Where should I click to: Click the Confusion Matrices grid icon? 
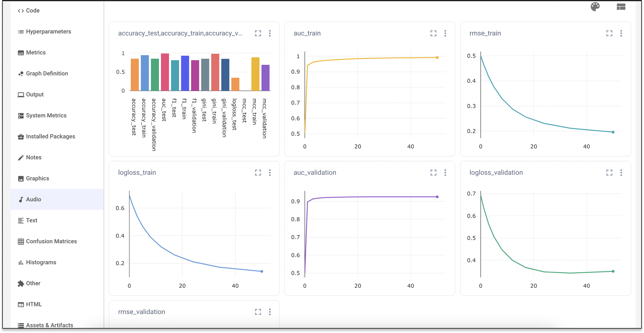21,241
